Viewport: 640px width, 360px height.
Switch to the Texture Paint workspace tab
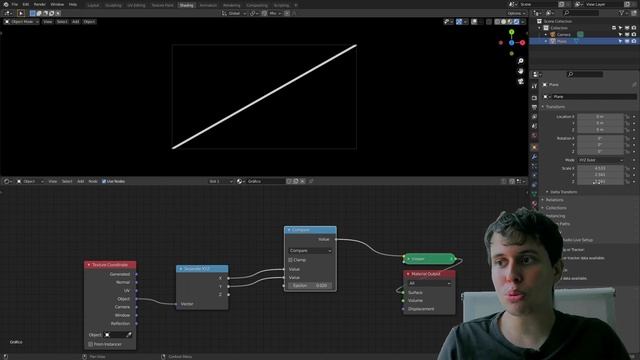click(162, 5)
